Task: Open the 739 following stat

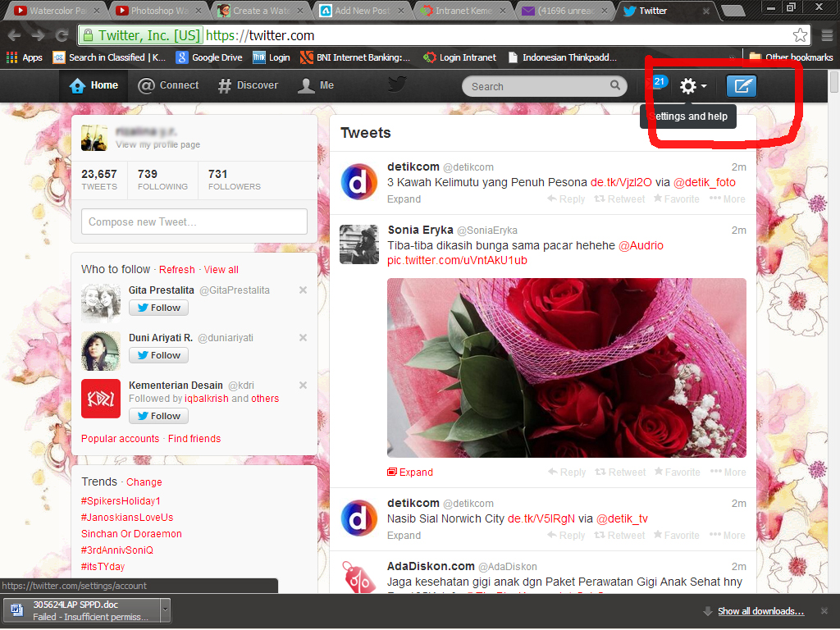Action: (x=162, y=180)
